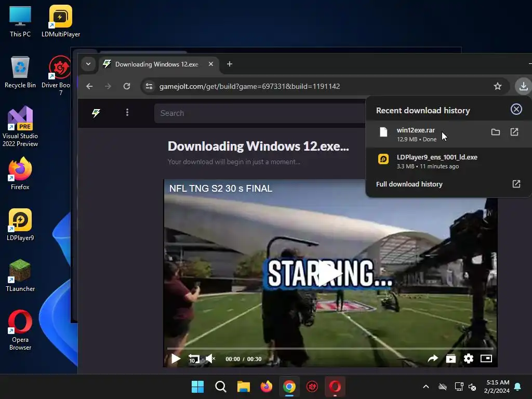Screen dimensions: 532x399
Task: Open Driver Booster from taskbar
Action: point(312,387)
